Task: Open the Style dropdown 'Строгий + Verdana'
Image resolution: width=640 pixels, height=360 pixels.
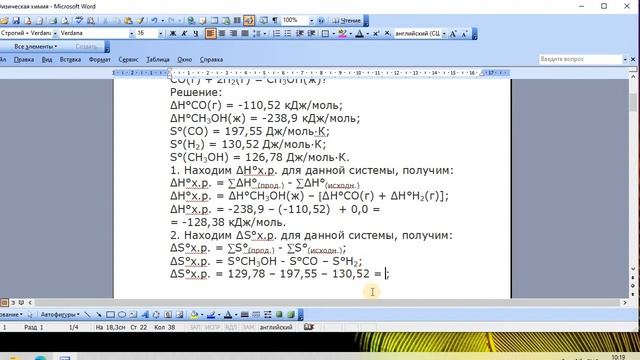Action: click(55, 33)
